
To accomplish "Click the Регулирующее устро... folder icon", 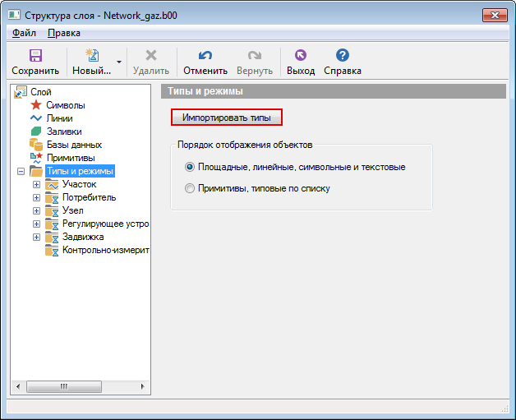I will click(52, 224).
